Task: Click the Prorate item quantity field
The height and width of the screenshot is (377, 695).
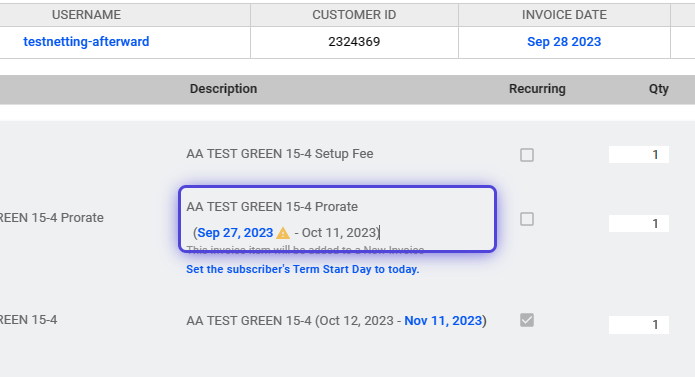Action: pyautogui.click(x=639, y=224)
